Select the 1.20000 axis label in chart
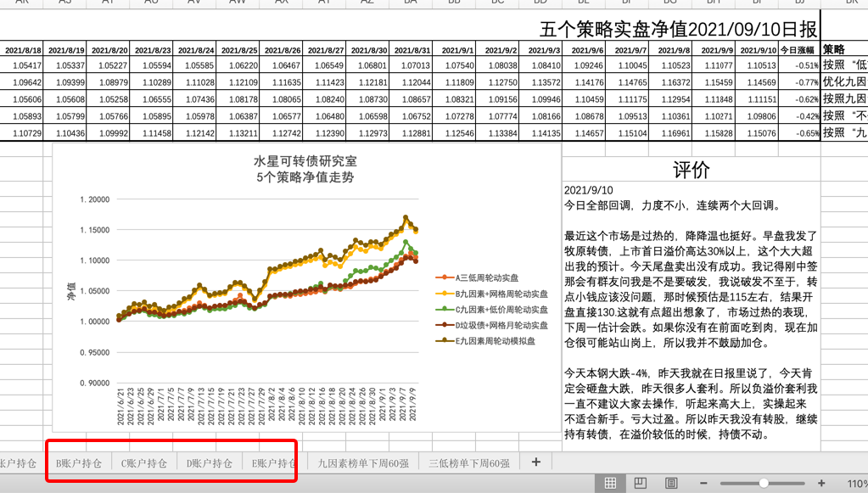 [95, 199]
